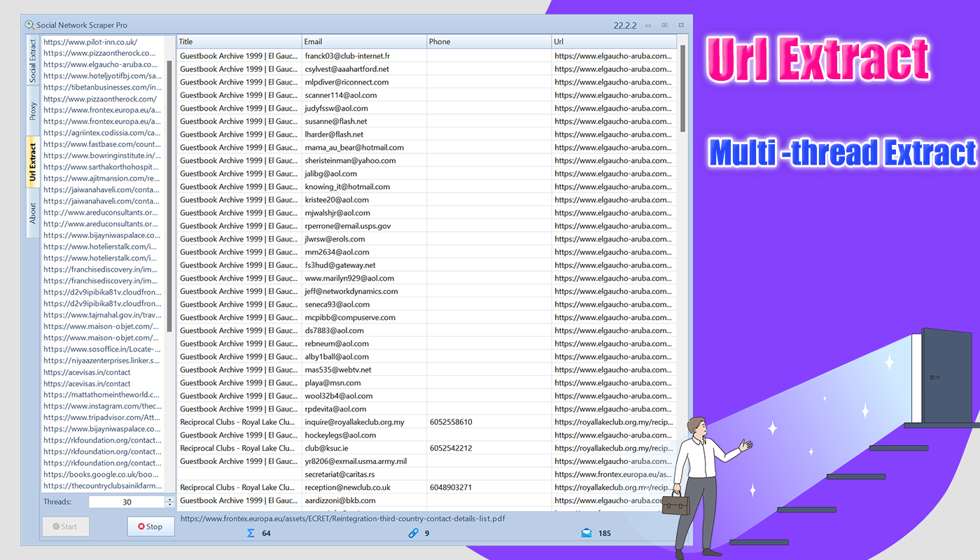Viewport: 980px width, 560px height.
Task: Click inside the Threads value field
Action: coord(126,501)
